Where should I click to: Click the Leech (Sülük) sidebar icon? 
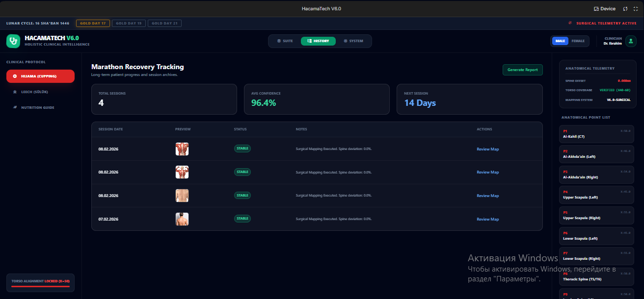point(15,92)
